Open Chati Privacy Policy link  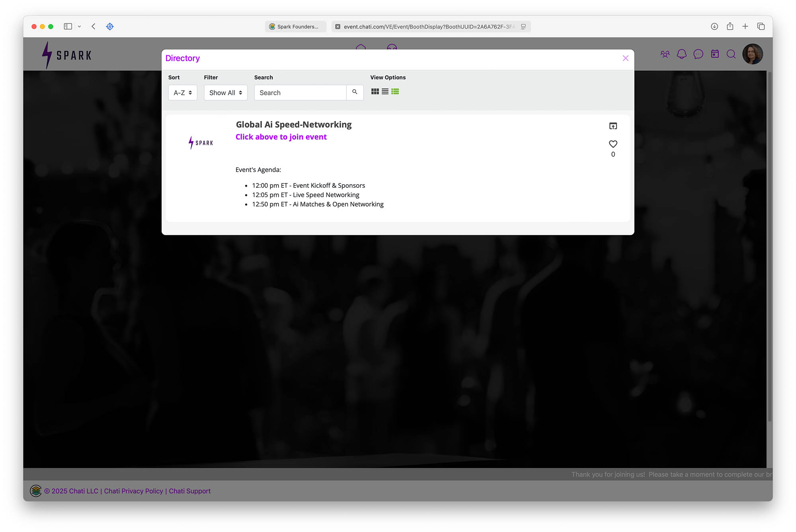coord(133,491)
